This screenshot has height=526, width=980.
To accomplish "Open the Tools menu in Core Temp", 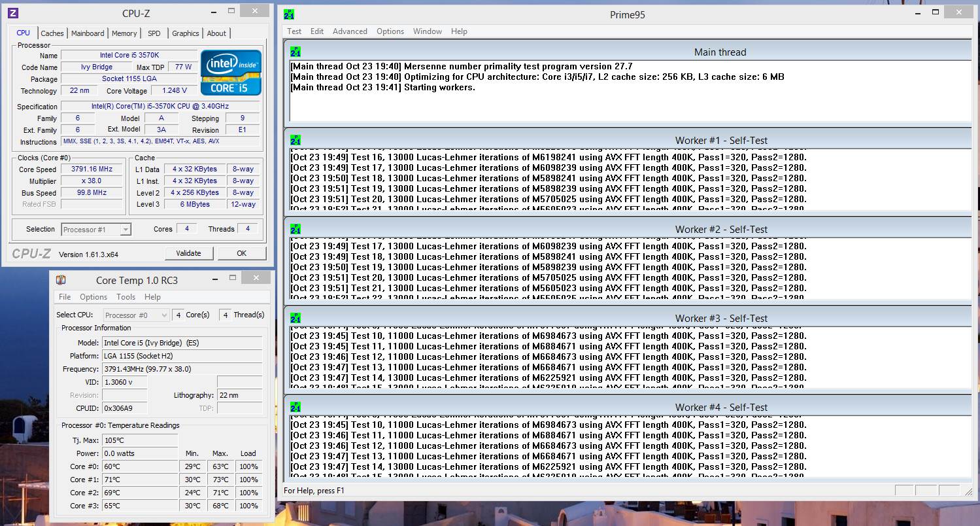I will click(126, 297).
